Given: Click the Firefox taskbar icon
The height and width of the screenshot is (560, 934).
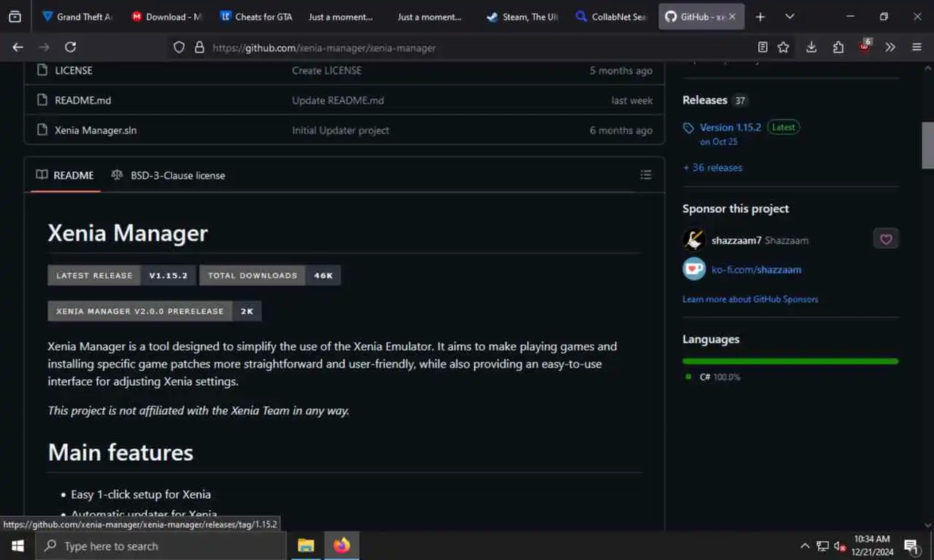Looking at the screenshot, I should click(341, 545).
